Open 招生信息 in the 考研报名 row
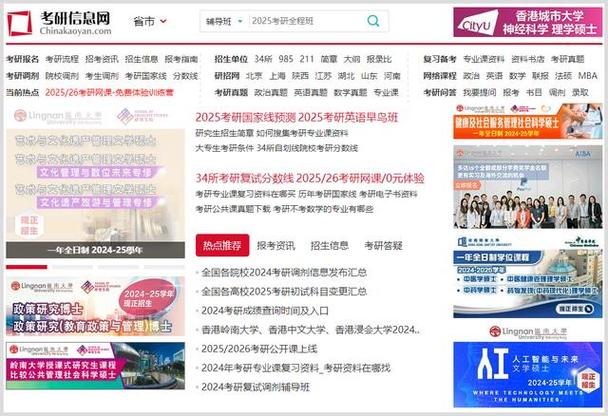This screenshot has height=416, width=608. pyautogui.click(x=142, y=59)
